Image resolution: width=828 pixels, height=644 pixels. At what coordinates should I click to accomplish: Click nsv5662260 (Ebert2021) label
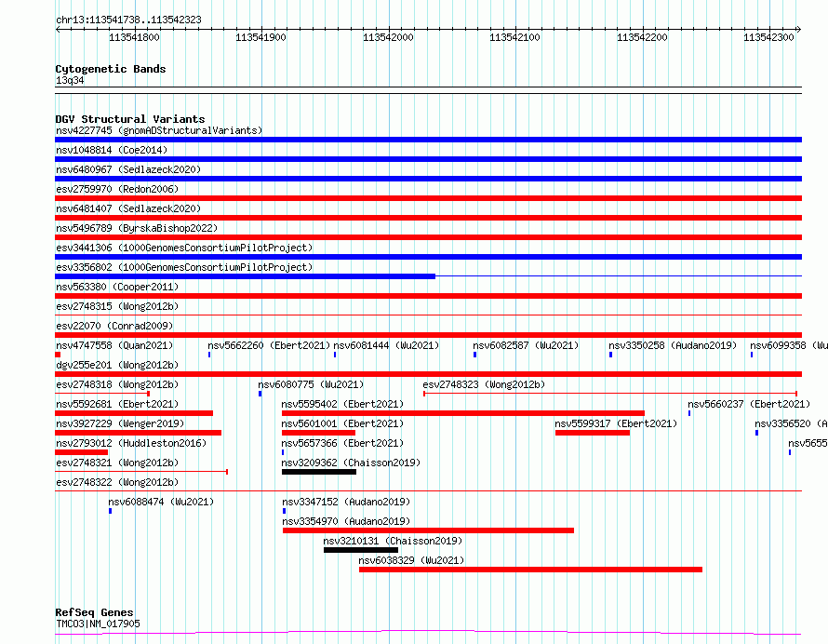tap(269, 345)
